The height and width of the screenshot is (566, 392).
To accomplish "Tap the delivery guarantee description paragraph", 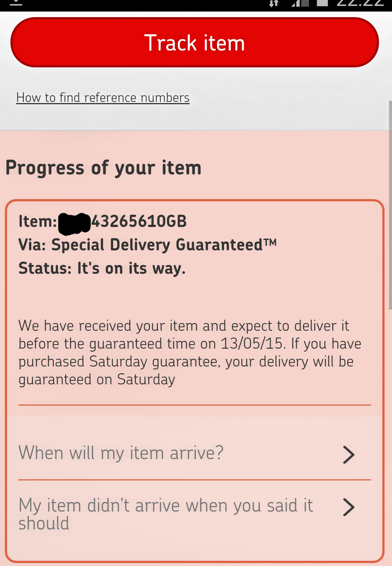I will click(x=190, y=353).
